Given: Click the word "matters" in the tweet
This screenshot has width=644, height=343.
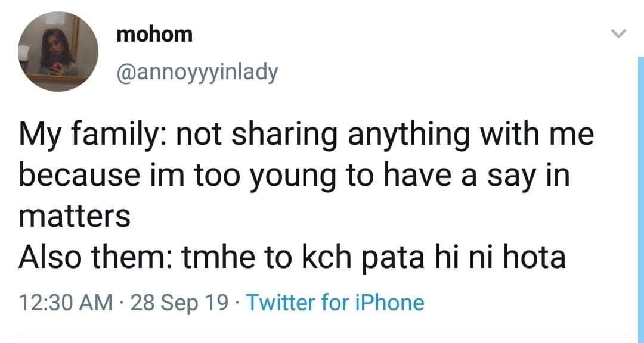Looking at the screenshot, I should 75,218.
